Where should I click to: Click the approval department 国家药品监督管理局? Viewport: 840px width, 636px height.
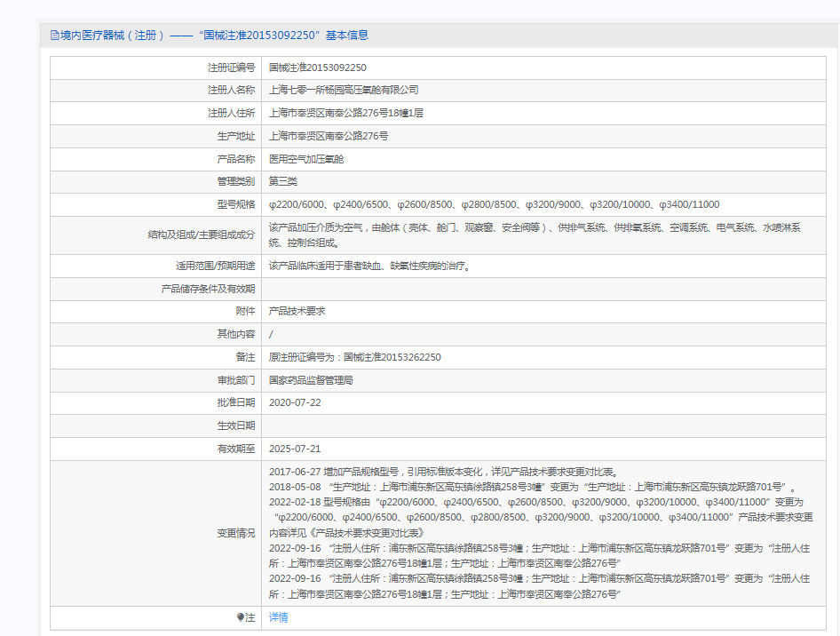312,380
